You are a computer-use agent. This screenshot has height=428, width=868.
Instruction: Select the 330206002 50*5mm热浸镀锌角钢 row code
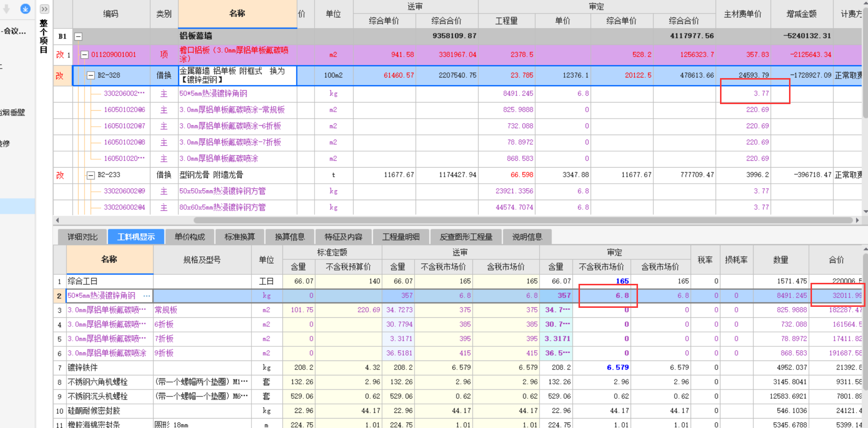pyautogui.click(x=124, y=94)
